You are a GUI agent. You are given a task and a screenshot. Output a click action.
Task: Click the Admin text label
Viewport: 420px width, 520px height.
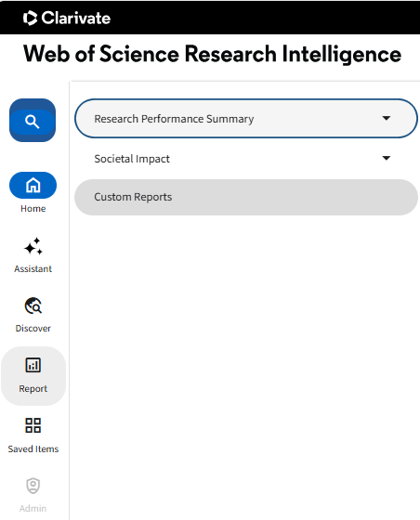point(33,509)
